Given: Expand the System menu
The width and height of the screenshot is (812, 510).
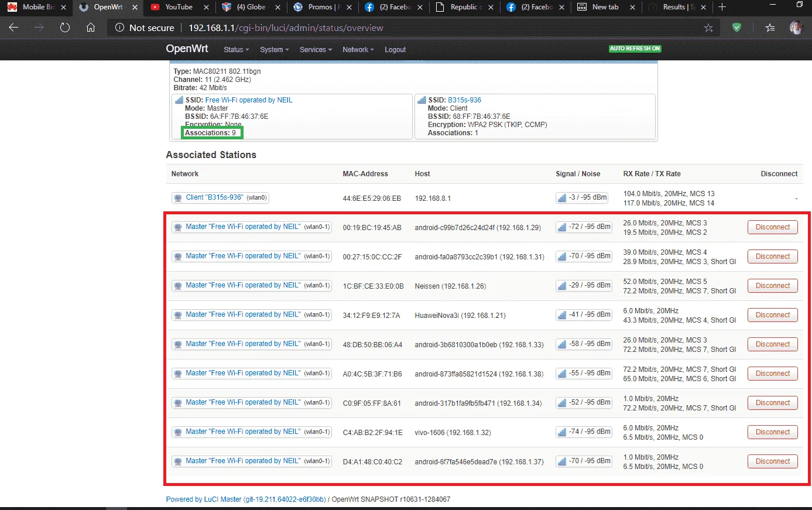Looking at the screenshot, I should (274, 50).
